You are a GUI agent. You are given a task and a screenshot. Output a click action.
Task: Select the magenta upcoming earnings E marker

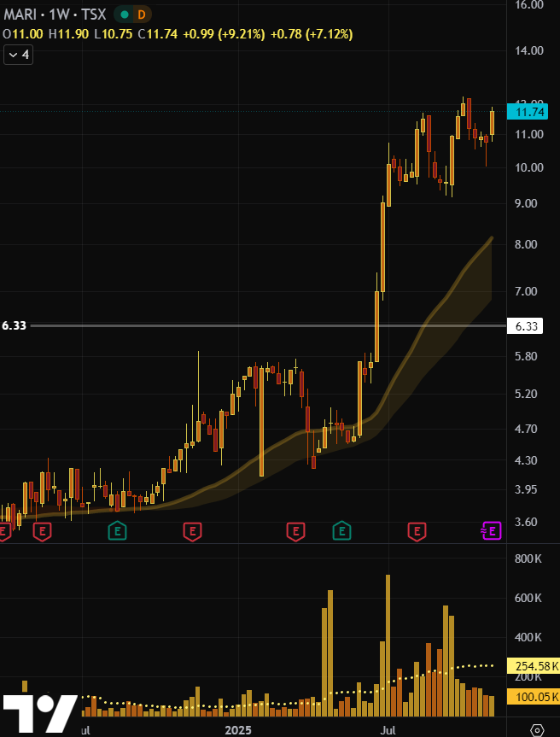(492, 531)
